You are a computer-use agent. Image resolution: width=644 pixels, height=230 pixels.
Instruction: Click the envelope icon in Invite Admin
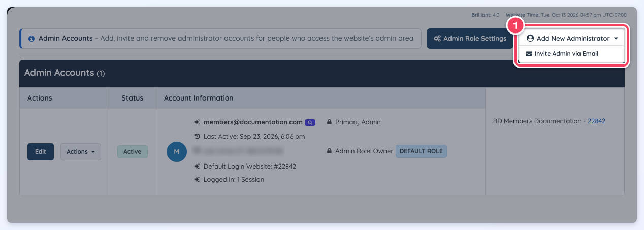pyautogui.click(x=529, y=54)
